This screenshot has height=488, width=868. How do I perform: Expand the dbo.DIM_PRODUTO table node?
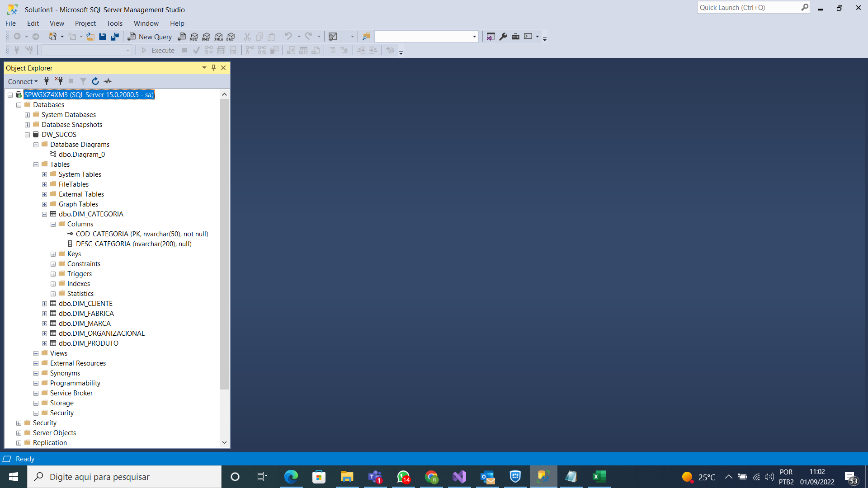(45, 343)
